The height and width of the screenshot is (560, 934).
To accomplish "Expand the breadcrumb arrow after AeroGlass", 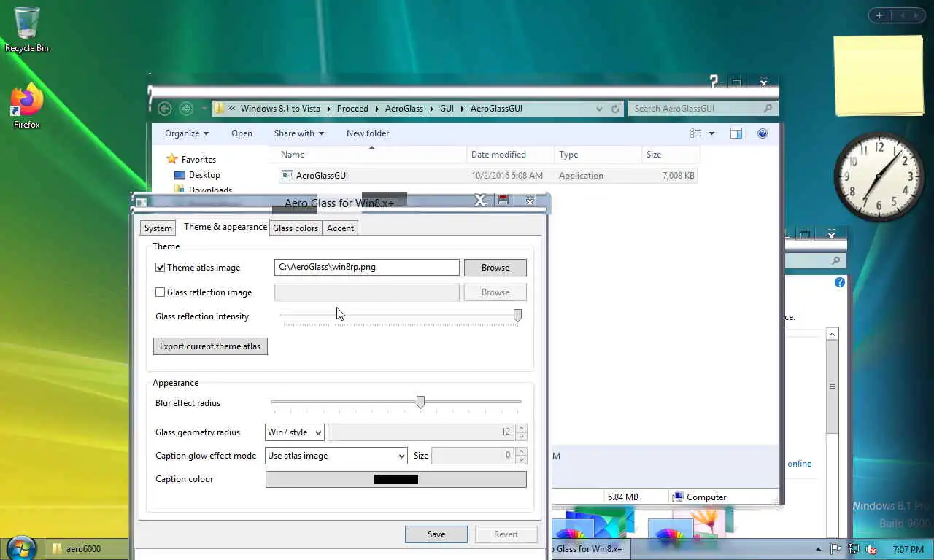I will [x=431, y=109].
